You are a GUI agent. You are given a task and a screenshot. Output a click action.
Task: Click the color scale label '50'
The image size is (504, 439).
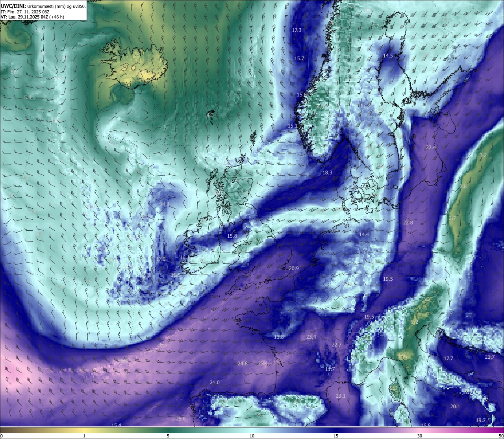click(x=501, y=436)
